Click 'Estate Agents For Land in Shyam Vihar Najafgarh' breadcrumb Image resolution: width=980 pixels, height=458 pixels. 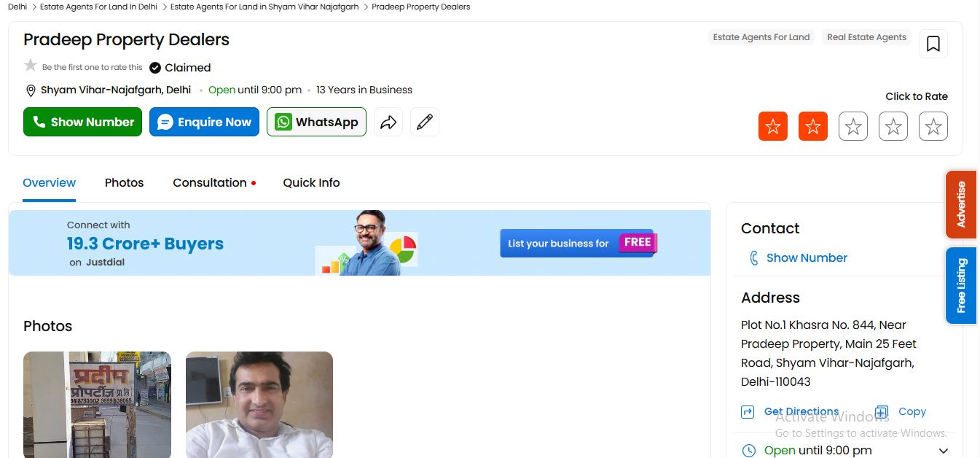pyautogui.click(x=264, y=7)
